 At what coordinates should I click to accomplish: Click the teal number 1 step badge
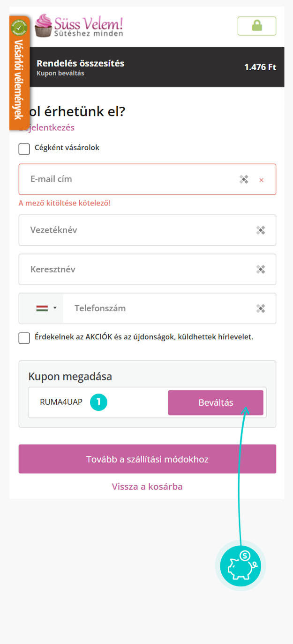click(99, 402)
